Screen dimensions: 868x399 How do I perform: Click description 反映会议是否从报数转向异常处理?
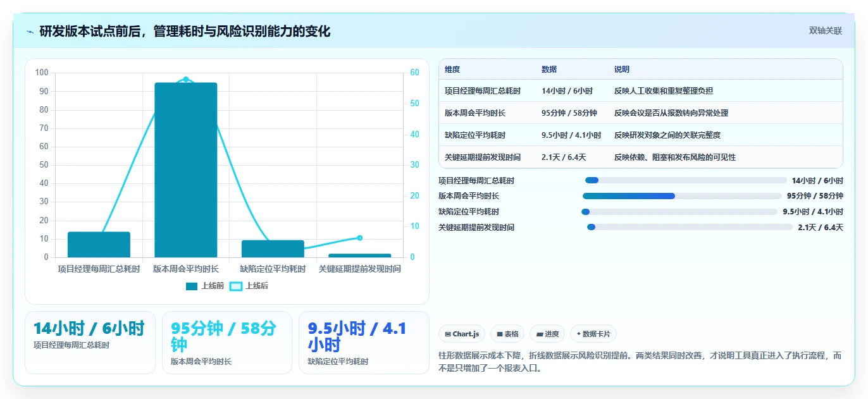(671, 113)
